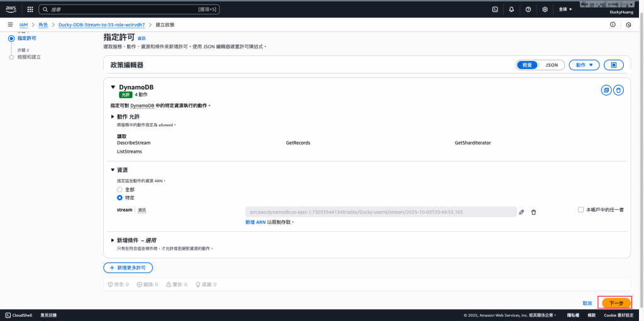Click 錯誤: 0 status indicator
Viewport: 644px width, 321px height.
click(x=147, y=284)
